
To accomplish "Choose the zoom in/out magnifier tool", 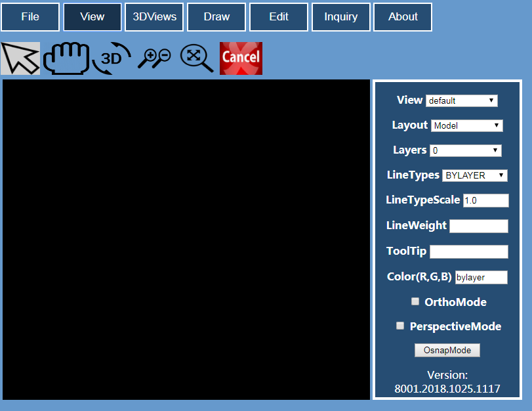I will point(154,58).
